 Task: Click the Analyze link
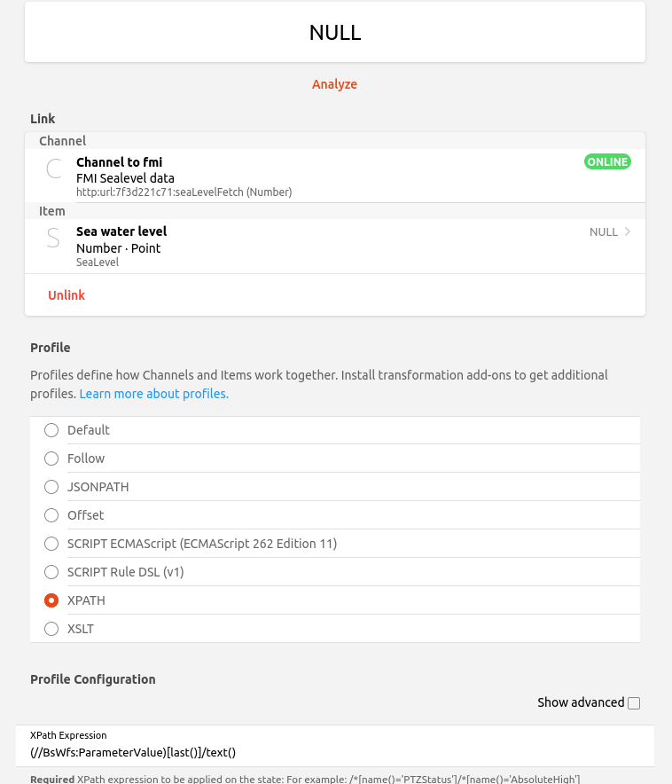[334, 84]
